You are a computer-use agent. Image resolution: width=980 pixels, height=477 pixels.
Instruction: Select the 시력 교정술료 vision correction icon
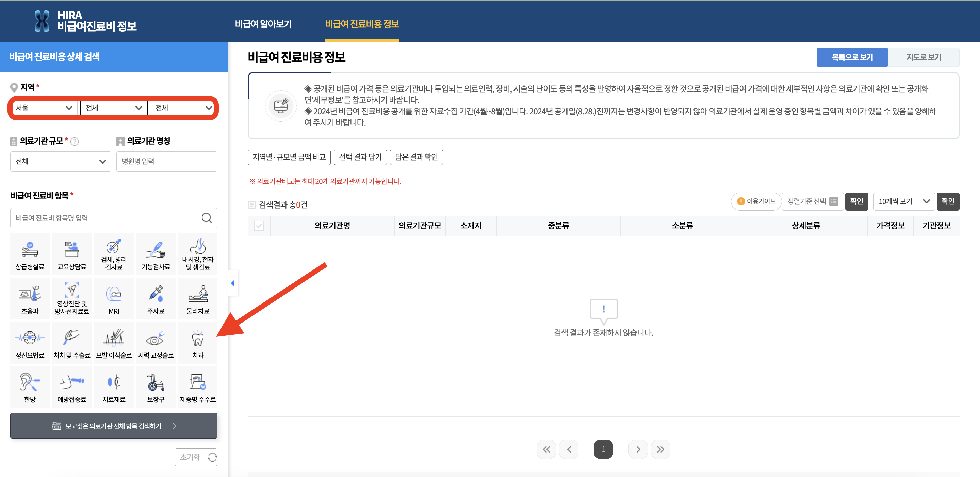pyautogui.click(x=156, y=342)
